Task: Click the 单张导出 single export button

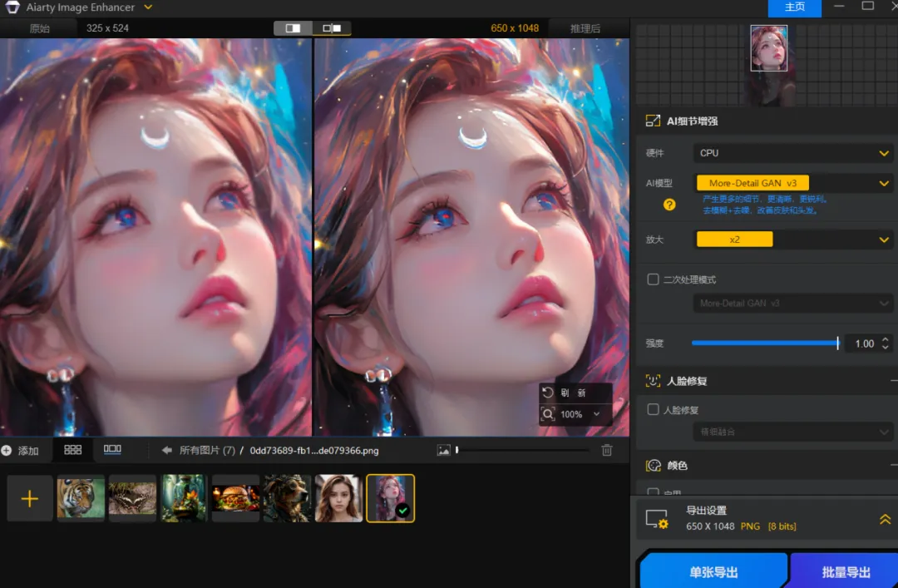Action: click(x=713, y=571)
